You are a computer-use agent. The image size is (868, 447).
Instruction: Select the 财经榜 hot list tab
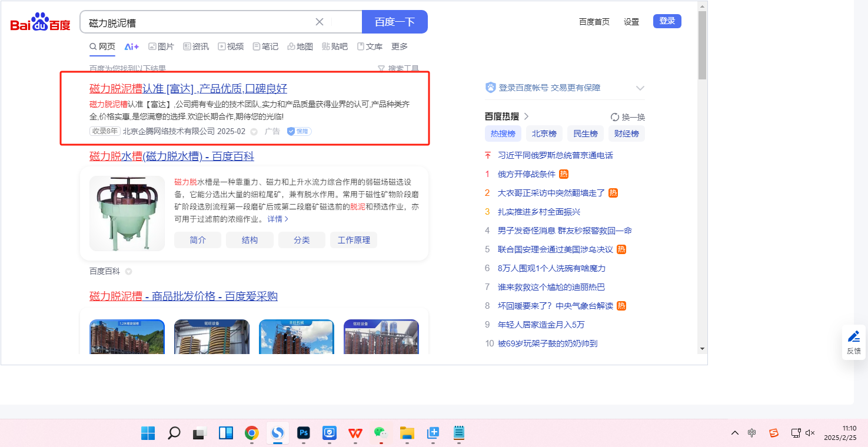(x=626, y=134)
